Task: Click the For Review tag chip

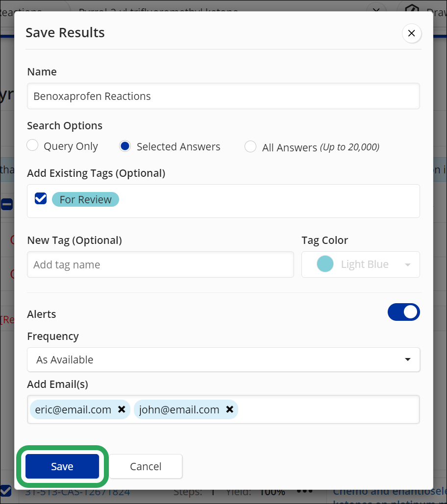Action: 85,199
